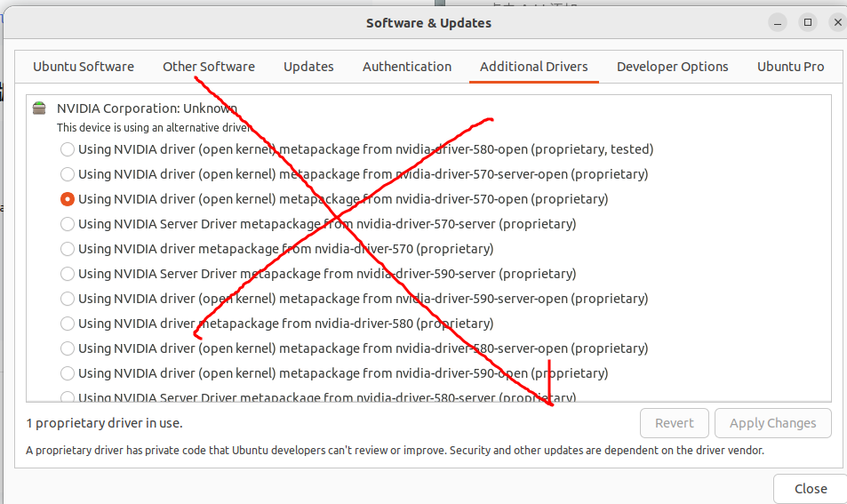Image resolution: width=847 pixels, height=504 pixels.
Task: Click the Revert button
Action: [x=675, y=423]
